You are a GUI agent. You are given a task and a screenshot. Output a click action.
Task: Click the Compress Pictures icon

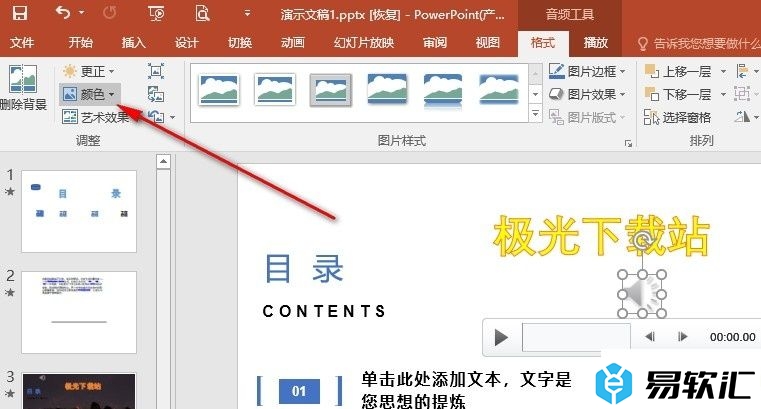pos(155,71)
